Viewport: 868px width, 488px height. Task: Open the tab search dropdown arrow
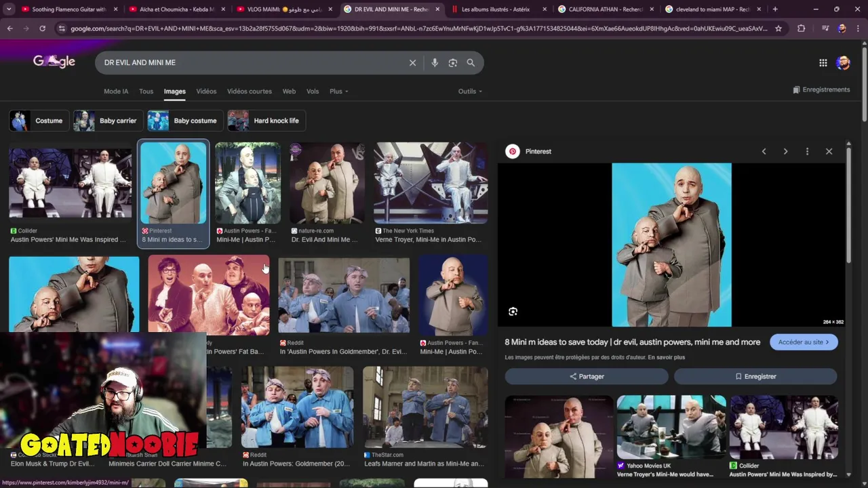(9, 9)
